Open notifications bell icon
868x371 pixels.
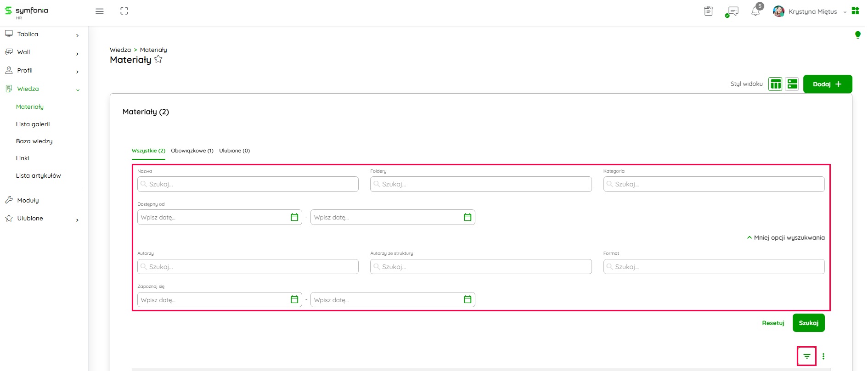[x=755, y=11]
